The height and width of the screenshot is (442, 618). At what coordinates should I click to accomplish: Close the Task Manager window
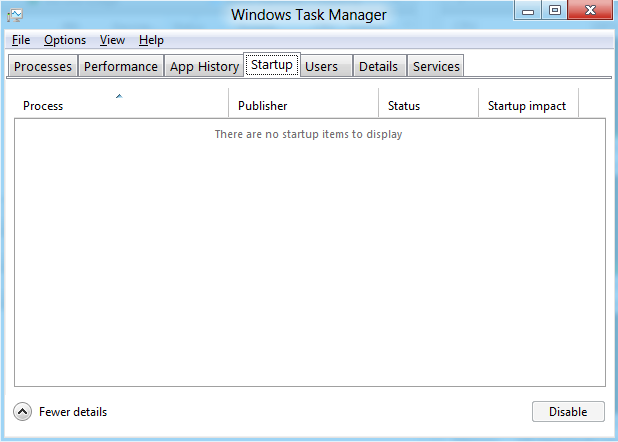point(590,10)
